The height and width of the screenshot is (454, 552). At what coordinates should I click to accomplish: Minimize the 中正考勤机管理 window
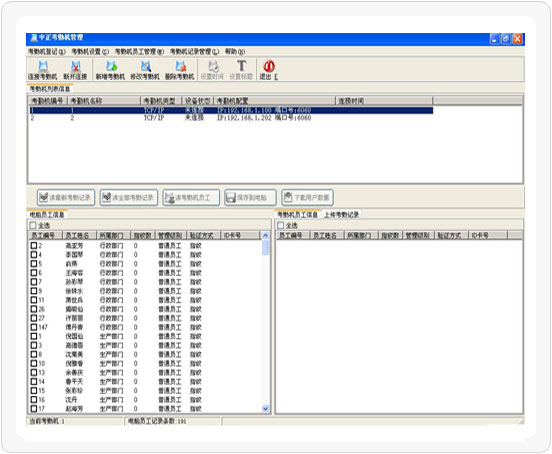click(494, 39)
